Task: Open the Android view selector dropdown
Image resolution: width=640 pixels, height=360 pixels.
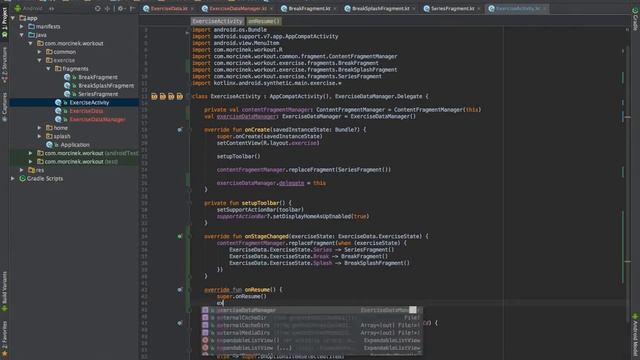Action: [34, 8]
